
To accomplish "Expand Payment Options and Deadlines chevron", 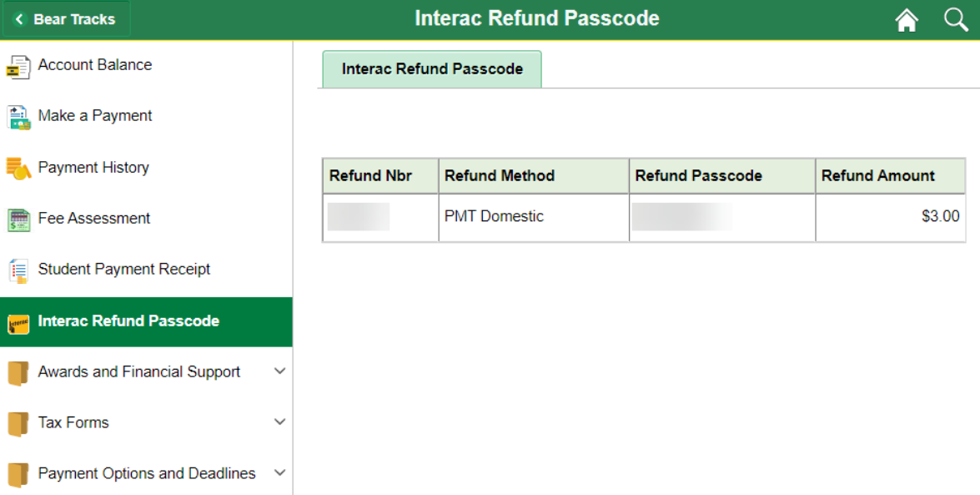I will pyautogui.click(x=279, y=473).
